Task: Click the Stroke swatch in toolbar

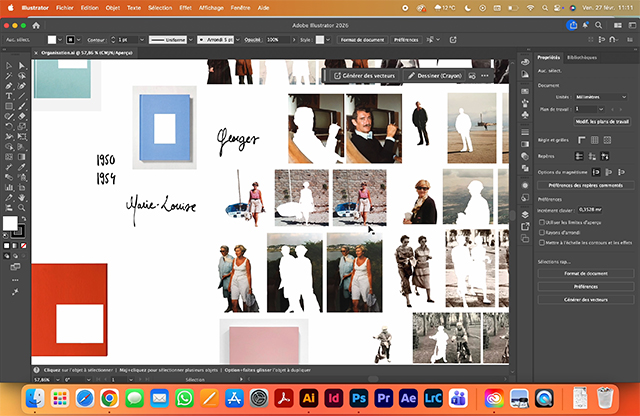Action: pos(18,232)
